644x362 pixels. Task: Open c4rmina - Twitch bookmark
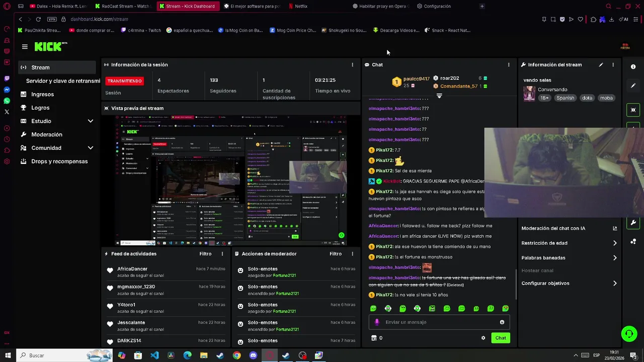click(x=141, y=30)
